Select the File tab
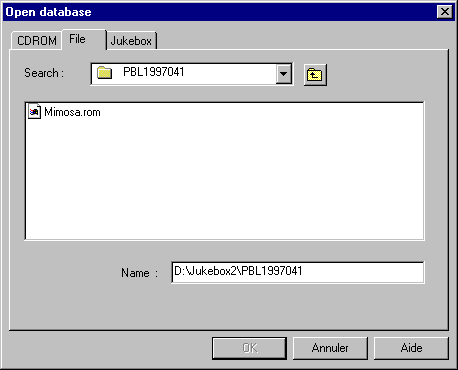The height and width of the screenshot is (370, 458). pyautogui.click(x=83, y=39)
